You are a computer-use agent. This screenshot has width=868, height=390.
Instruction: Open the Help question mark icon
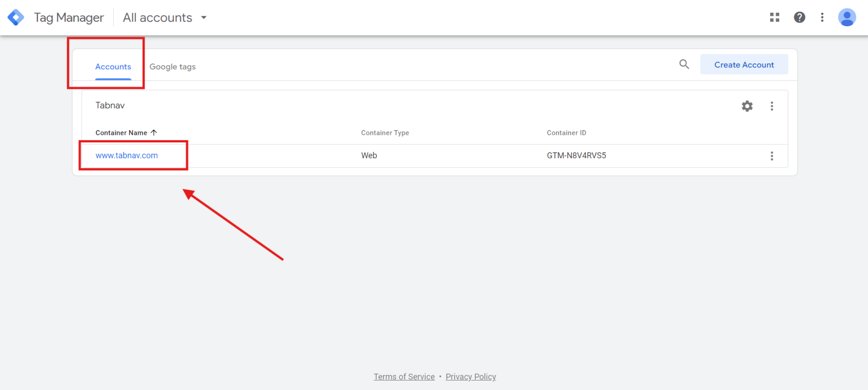click(x=799, y=17)
